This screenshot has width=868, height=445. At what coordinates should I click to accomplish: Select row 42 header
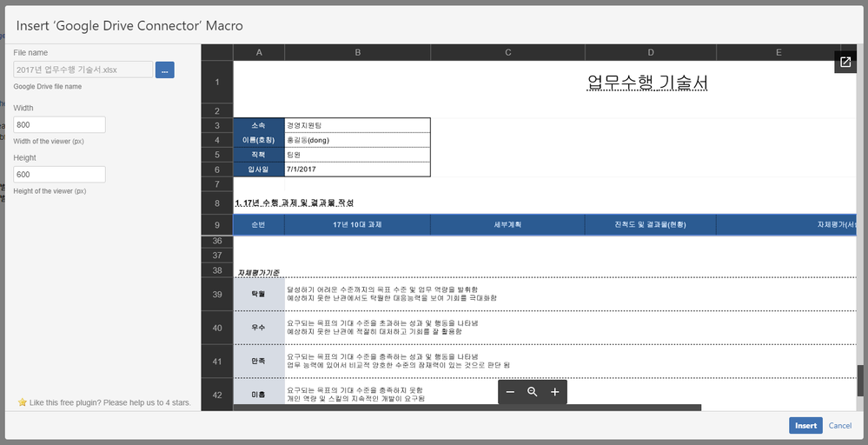217,395
